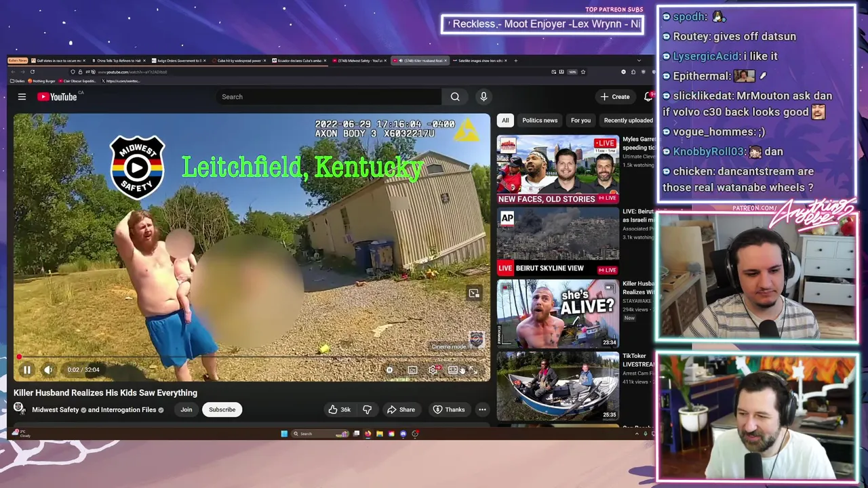Open the Dailies bookmarks folder
Viewport: 868px width, 488px height.
click(17, 81)
